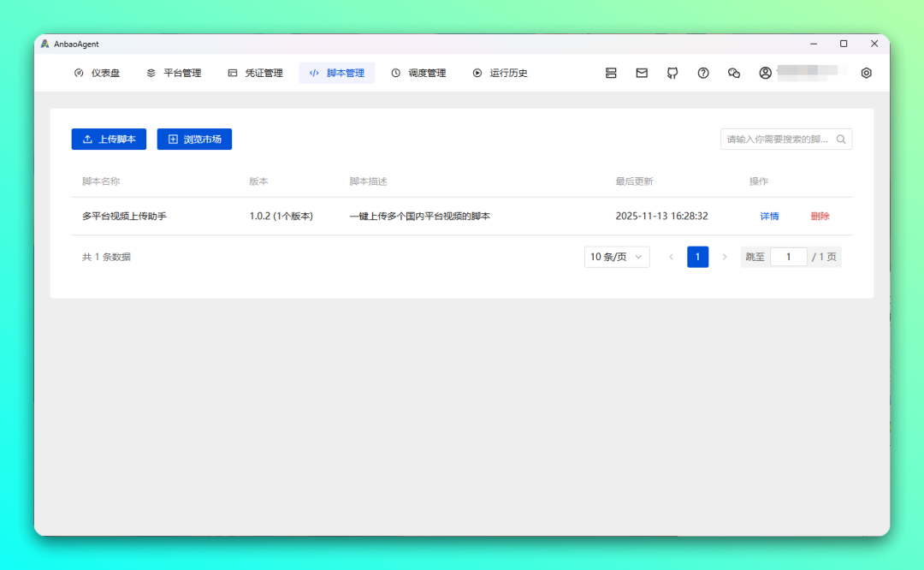Open the 运行历史 tab
924x570 pixels.
500,74
